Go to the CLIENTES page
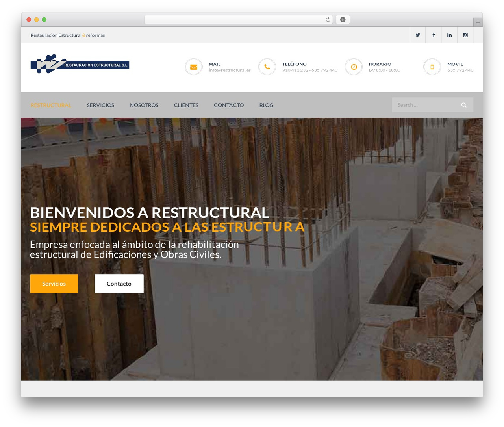Image resolution: width=504 pixels, height=427 pixels. tap(186, 105)
